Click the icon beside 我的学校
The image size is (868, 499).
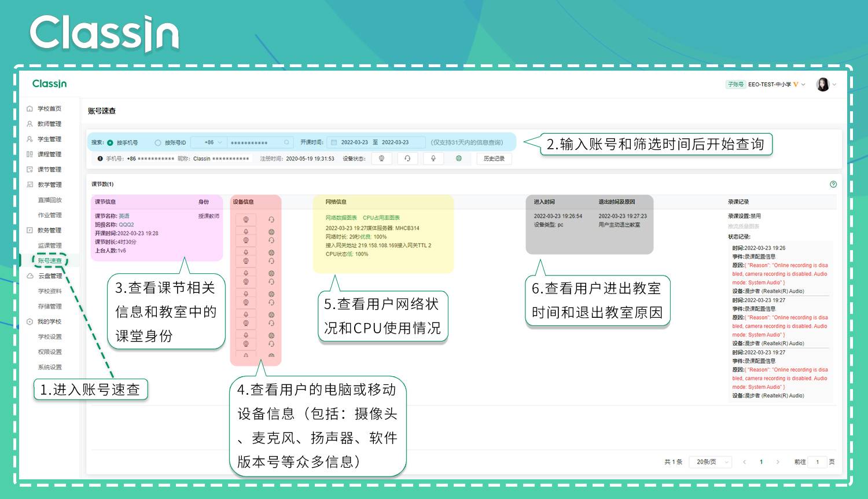[30, 322]
